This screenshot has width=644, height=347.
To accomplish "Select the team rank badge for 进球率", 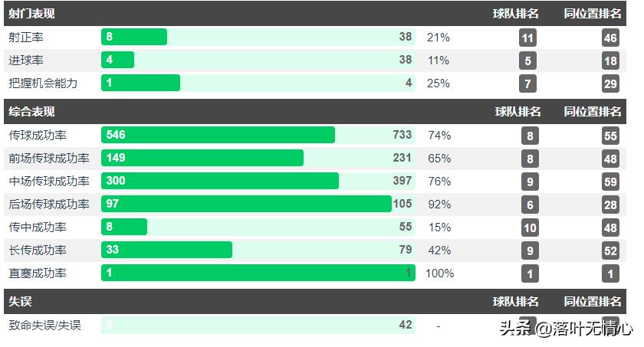I will click(x=527, y=61).
